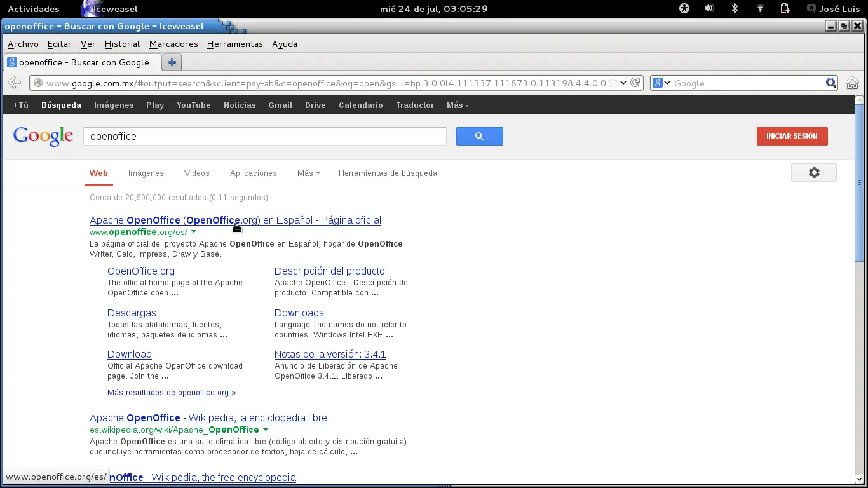Expand the Más dropdown in black bar
Image resolution: width=868 pixels, height=488 pixels.
coord(458,105)
